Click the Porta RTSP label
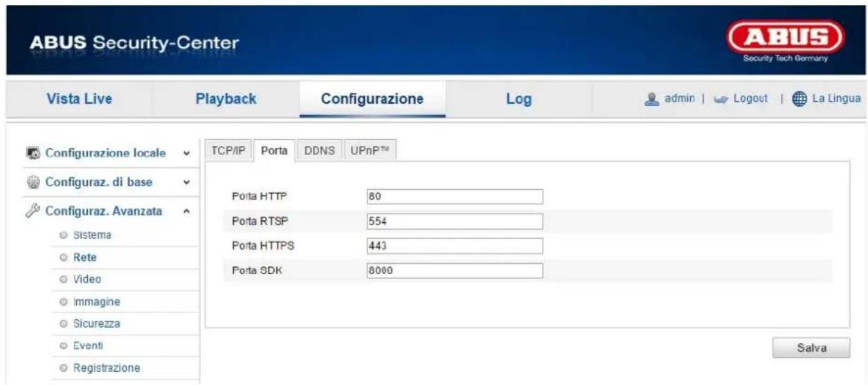Screen dimensions: 868x385 tap(260, 222)
